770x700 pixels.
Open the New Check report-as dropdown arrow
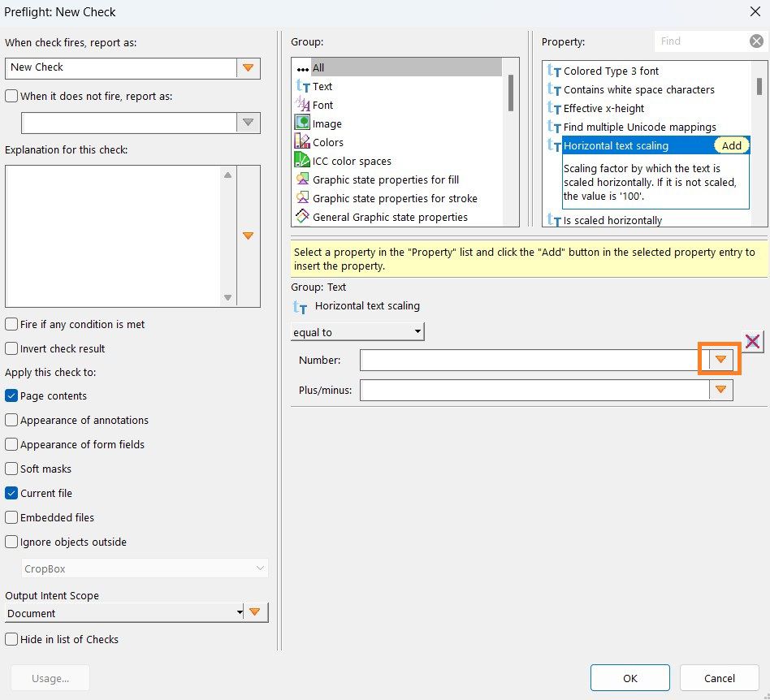[x=248, y=67]
